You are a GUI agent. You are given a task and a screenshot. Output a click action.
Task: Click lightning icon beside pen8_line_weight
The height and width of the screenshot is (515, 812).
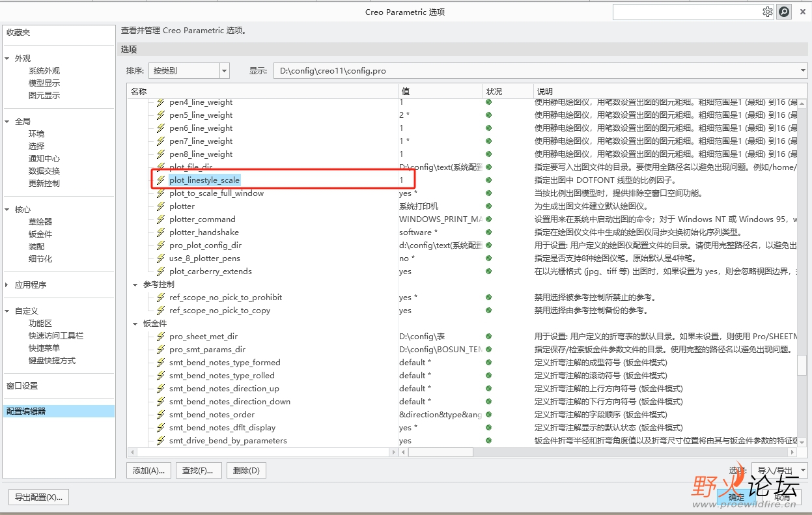161,154
